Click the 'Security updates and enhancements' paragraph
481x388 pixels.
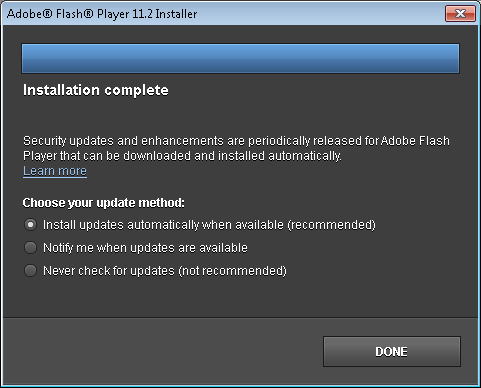[236, 148]
